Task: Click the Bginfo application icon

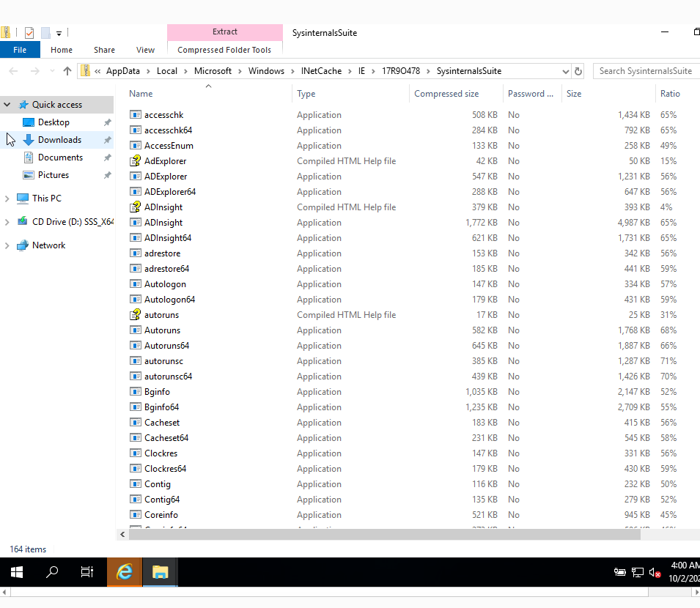Action: 136,392
